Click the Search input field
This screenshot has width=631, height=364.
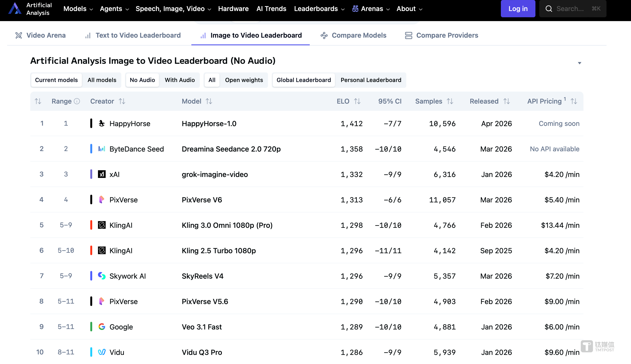[x=573, y=9]
